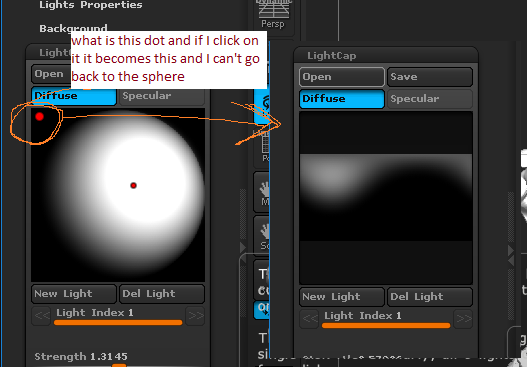
Task: Switch to Diffuse in right LightCap panel
Action: click(x=342, y=99)
